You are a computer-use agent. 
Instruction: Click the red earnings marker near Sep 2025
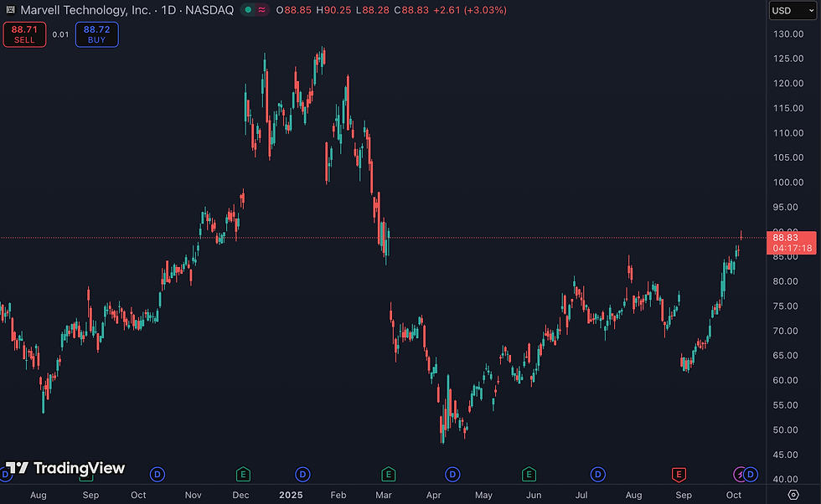(679, 475)
